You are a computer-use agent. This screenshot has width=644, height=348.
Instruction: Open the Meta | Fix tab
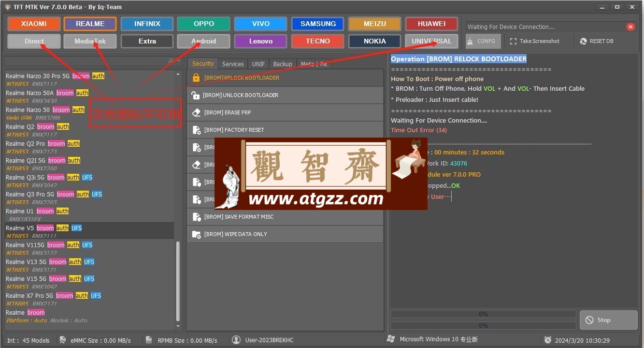pos(314,64)
